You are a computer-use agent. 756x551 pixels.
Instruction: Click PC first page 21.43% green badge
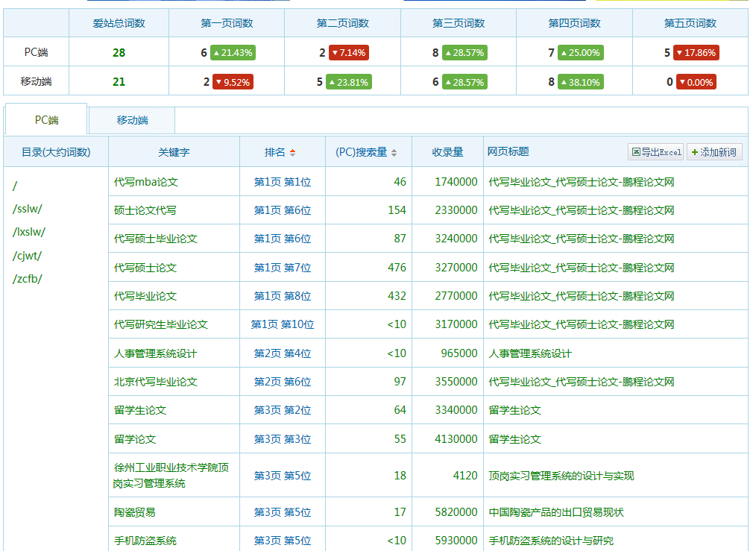(x=233, y=53)
